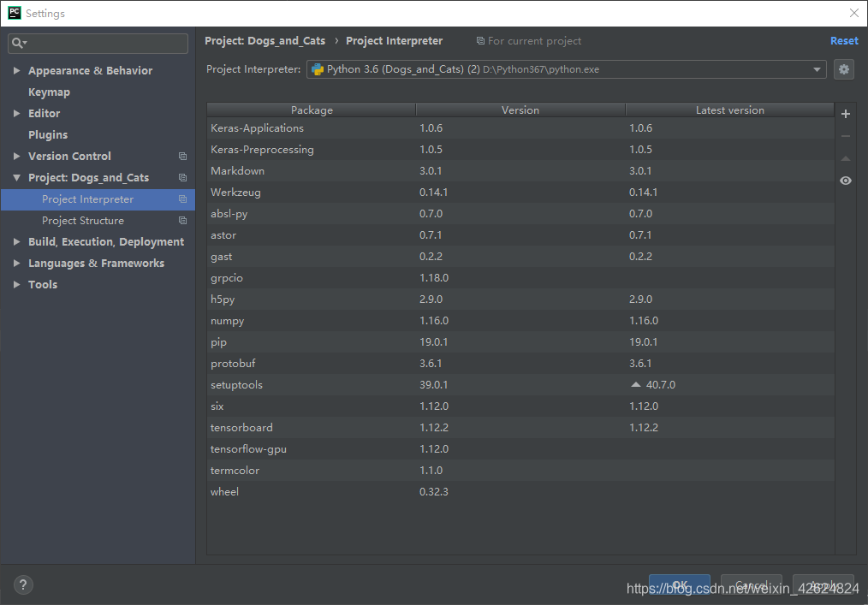This screenshot has height=605, width=868.
Task: Expand the Tools section
Action: [16, 284]
